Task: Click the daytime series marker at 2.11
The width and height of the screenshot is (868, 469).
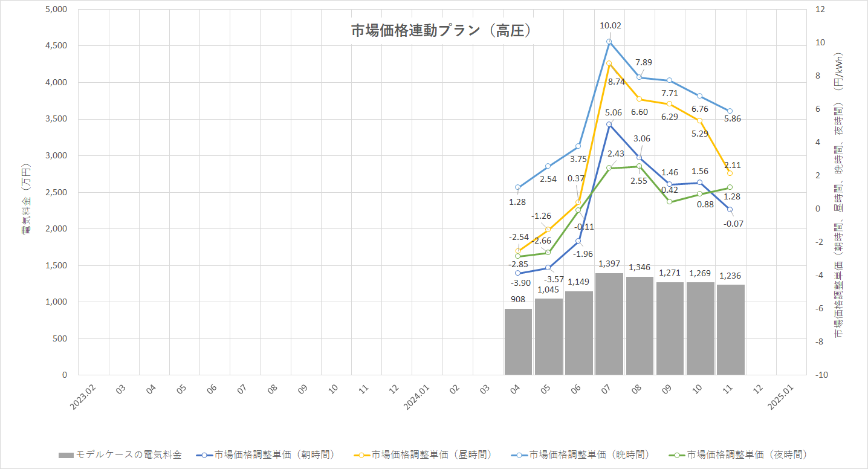Action: tap(730, 173)
